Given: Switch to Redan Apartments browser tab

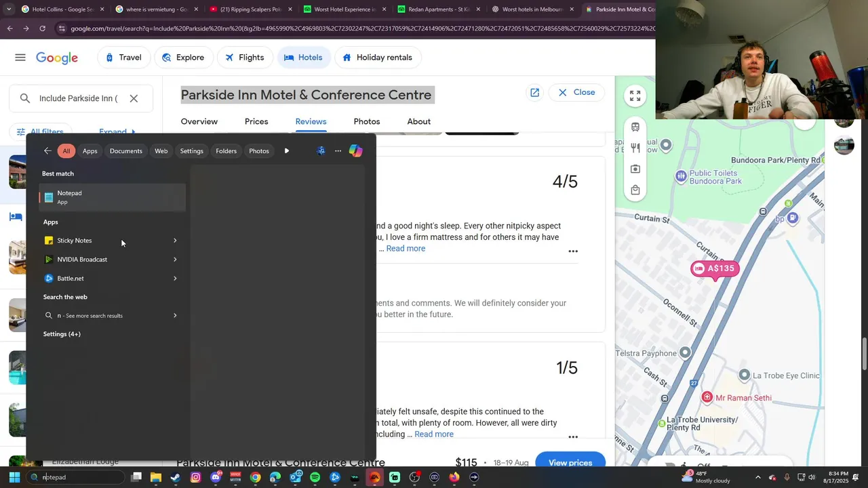Looking at the screenshot, I should pyautogui.click(x=440, y=9).
